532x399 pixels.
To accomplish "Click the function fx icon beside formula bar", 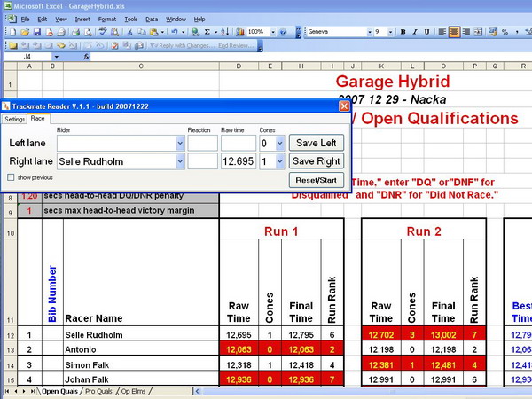I will [x=87, y=57].
